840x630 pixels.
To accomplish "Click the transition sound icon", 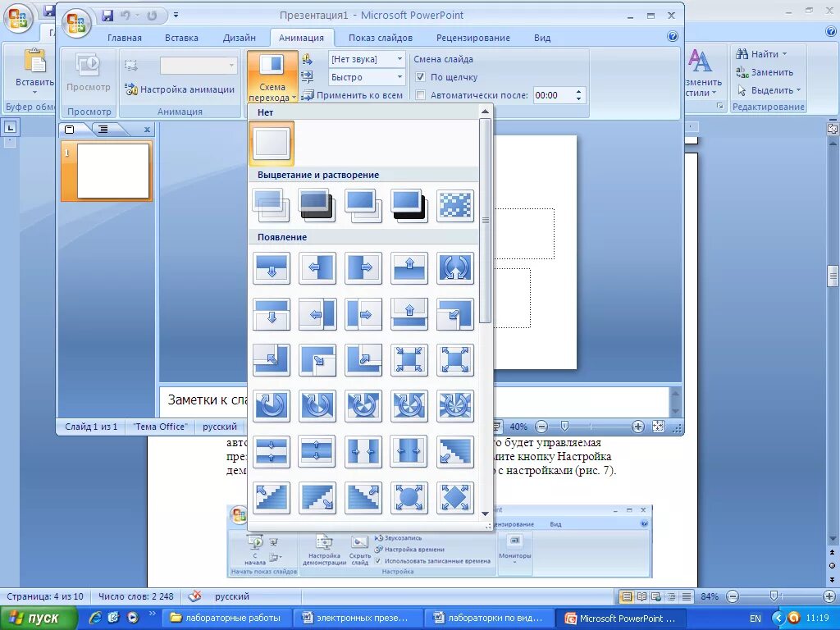I will pos(307,59).
